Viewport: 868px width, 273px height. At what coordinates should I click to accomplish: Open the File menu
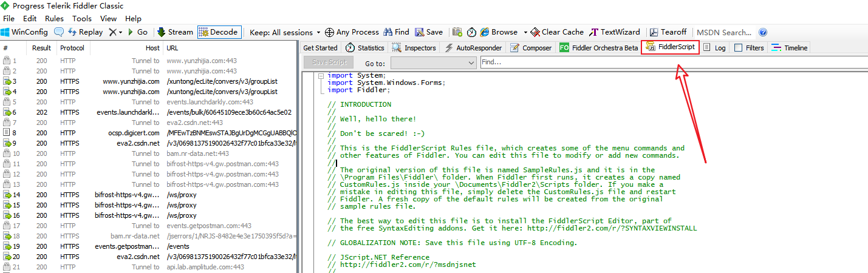click(9, 19)
